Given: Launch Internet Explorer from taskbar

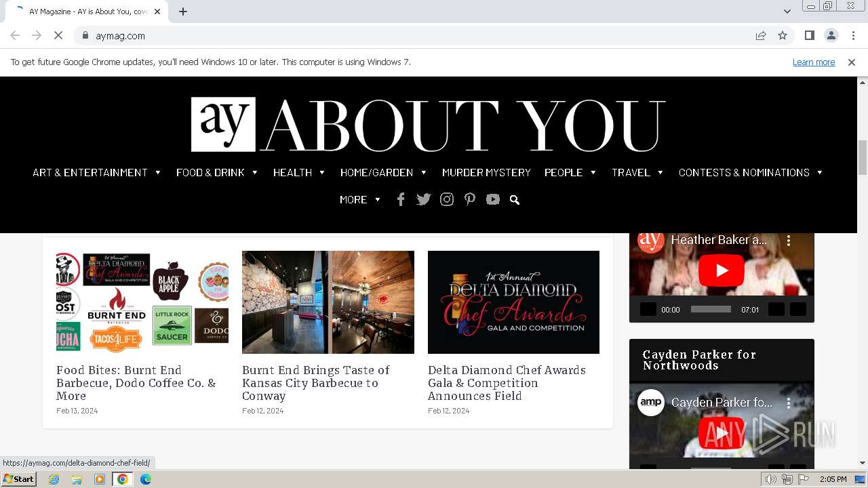Looking at the screenshot, I should pos(54,479).
